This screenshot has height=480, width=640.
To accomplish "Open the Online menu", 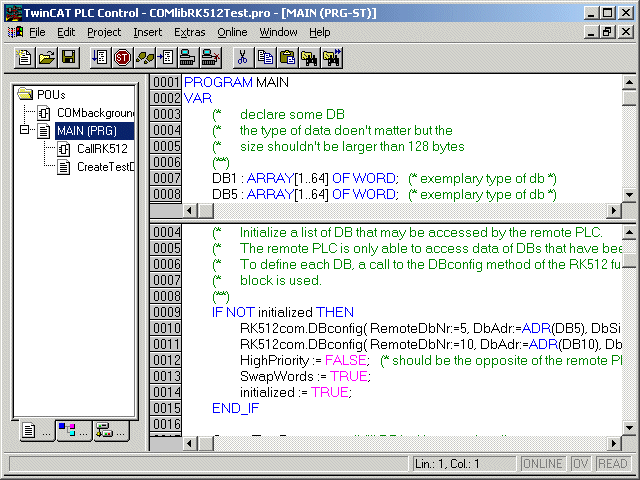I will [232, 32].
